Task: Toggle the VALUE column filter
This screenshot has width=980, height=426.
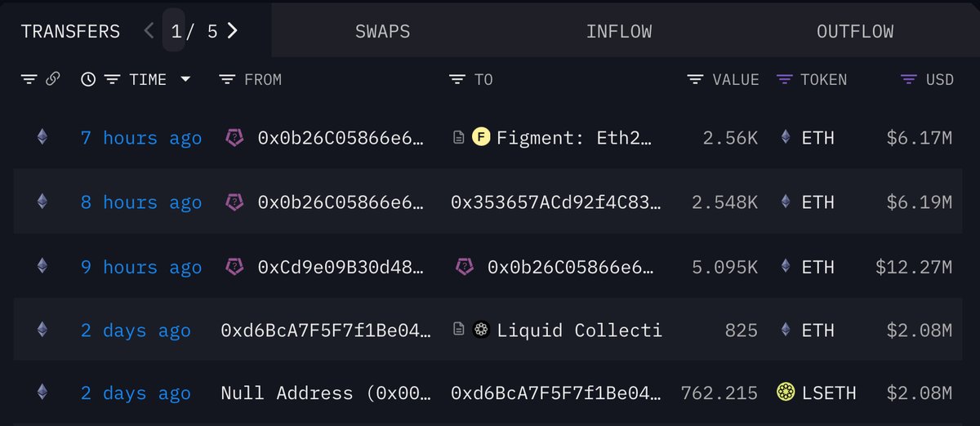Action: tap(696, 79)
